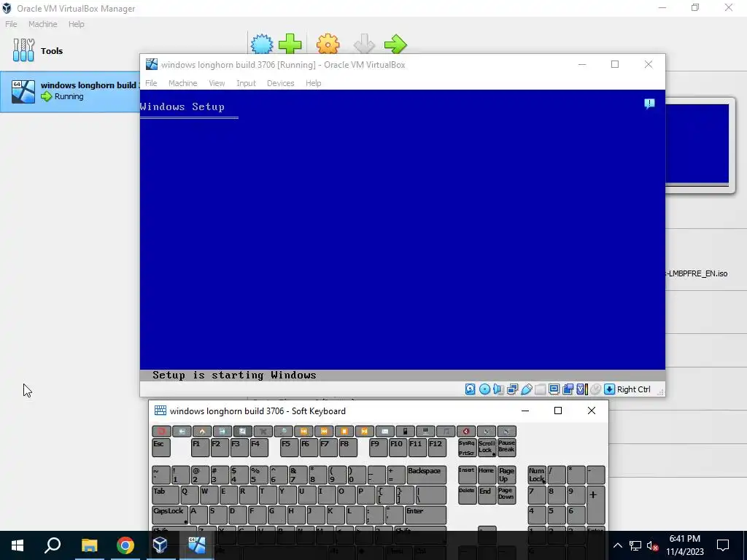The image size is (747, 560).
Task: Click the muted volume icon in system tray
Action: 653,545
